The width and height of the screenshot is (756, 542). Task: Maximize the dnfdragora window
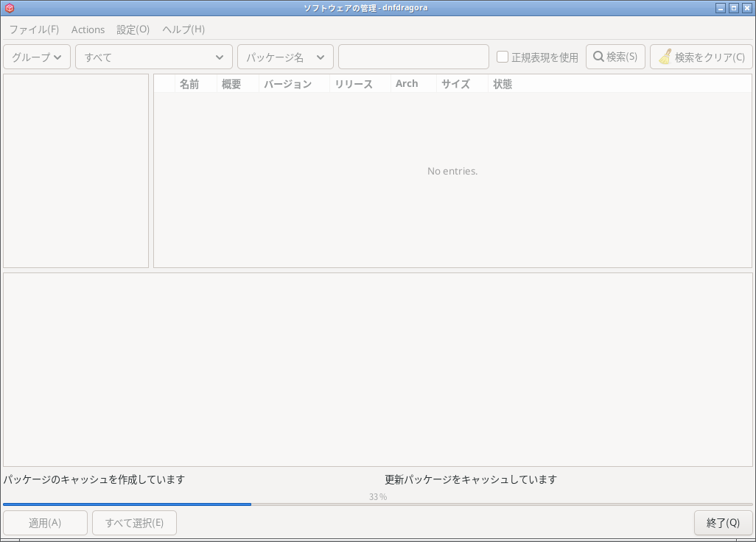click(x=733, y=8)
